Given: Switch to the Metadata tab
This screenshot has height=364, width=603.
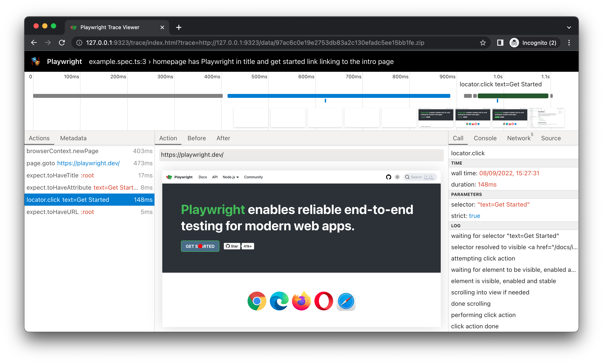Looking at the screenshot, I should (73, 138).
